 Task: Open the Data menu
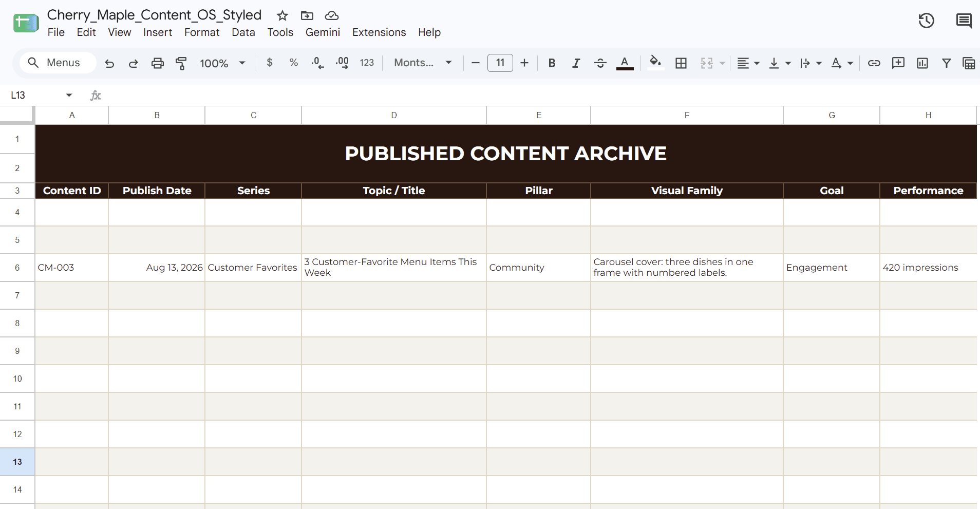coord(243,32)
